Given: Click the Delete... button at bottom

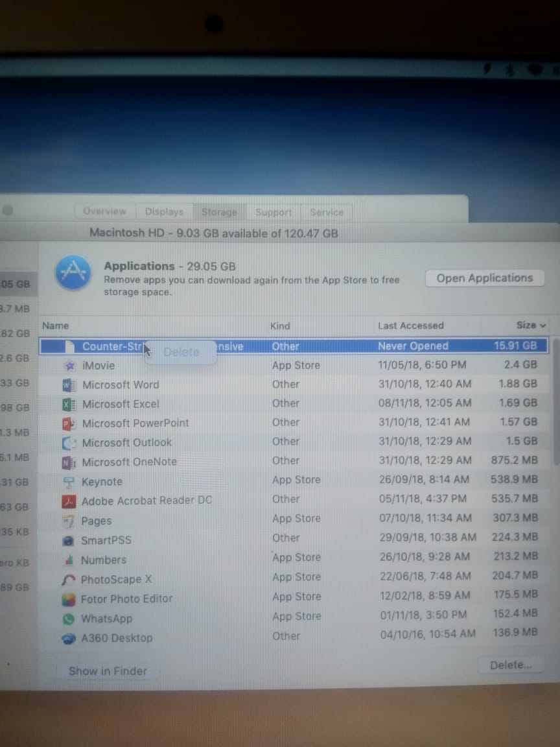Looking at the screenshot, I should point(511,665).
